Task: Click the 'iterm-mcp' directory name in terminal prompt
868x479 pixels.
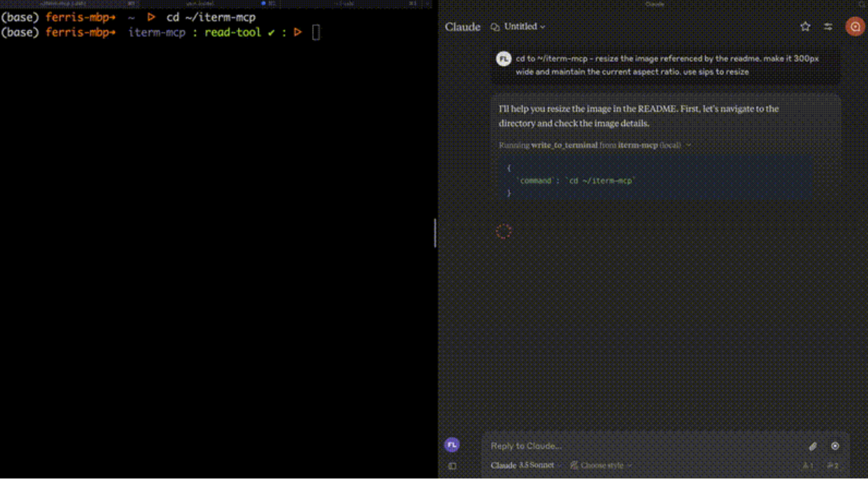Action: tap(156, 33)
